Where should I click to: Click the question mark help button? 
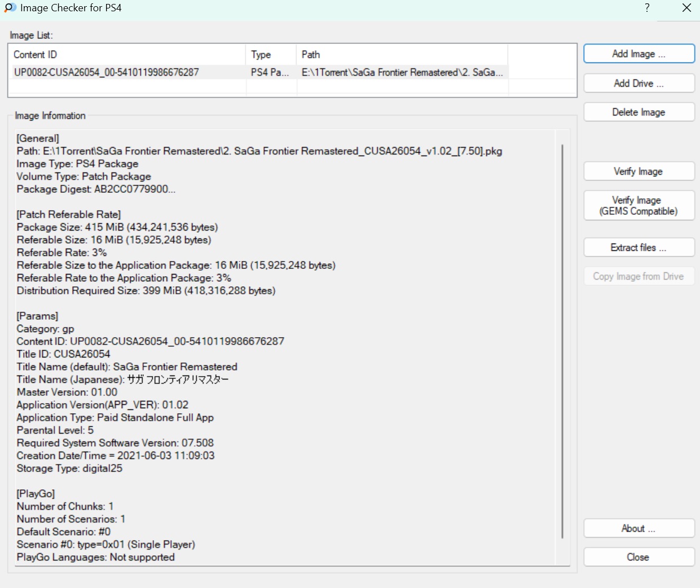647,8
